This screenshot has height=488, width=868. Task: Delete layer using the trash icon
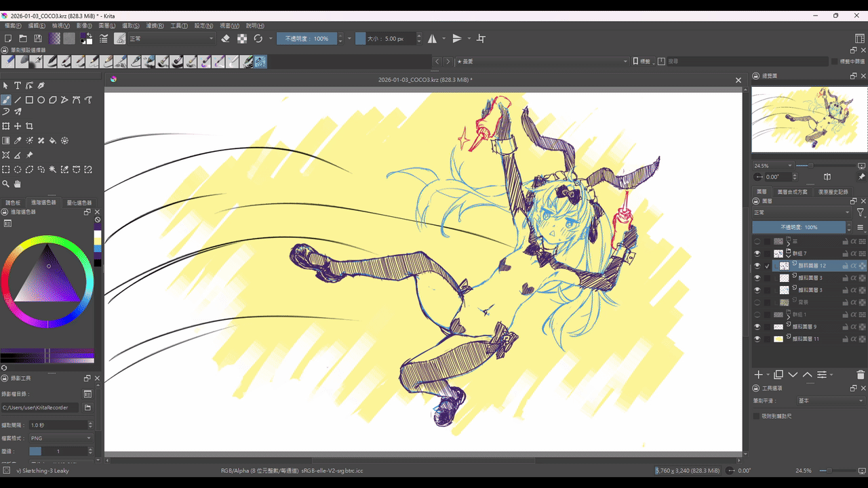[x=861, y=375]
